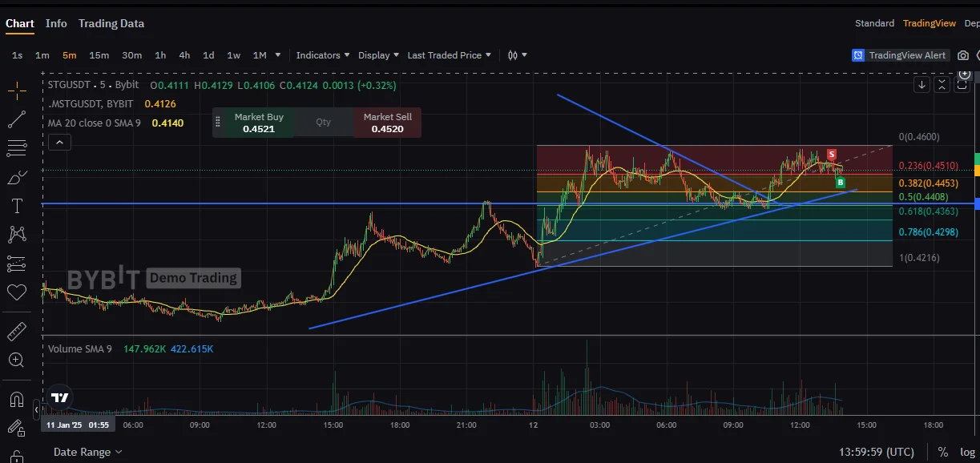Collapse the drawing toolbar side arrow
Viewport: 980px width, 463px height.
click(36, 410)
